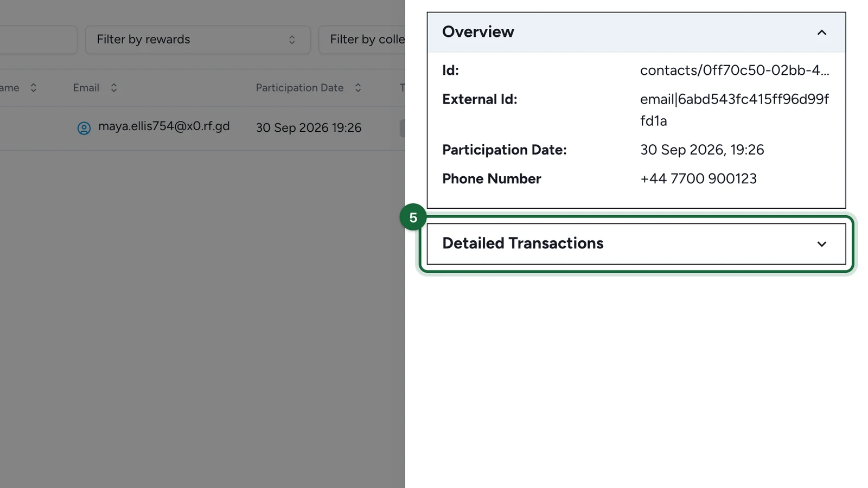Click the External Id label

[x=480, y=99]
